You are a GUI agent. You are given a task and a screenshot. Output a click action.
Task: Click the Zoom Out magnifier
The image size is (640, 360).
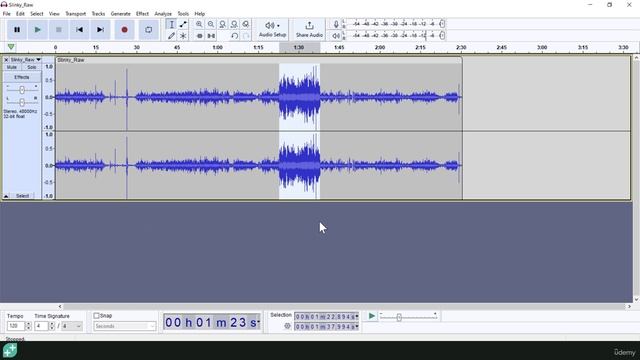tap(211, 24)
